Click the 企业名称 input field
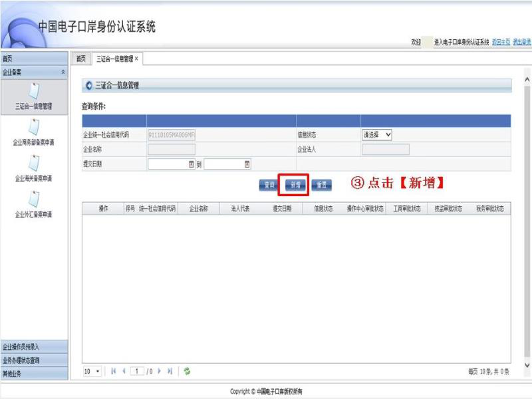 pyautogui.click(x=171, y=149)
